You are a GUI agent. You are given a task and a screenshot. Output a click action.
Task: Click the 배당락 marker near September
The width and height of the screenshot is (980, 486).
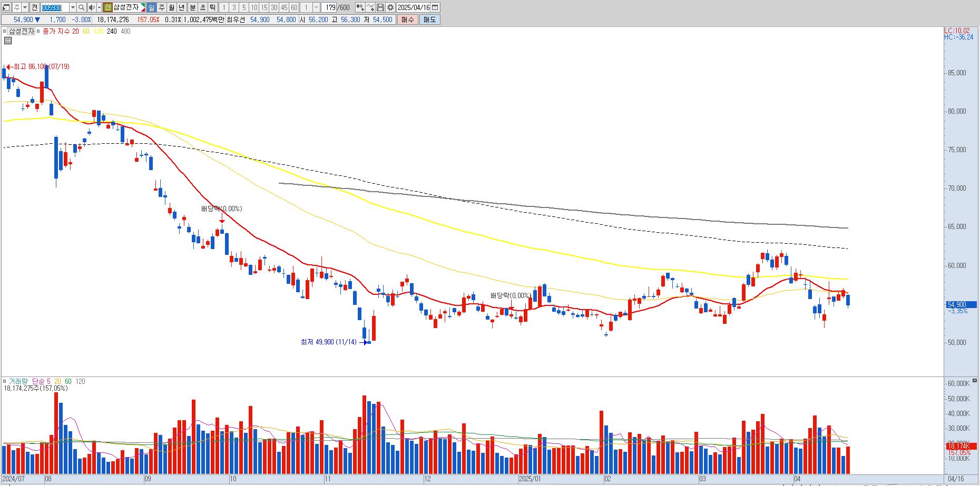point(221,209)
